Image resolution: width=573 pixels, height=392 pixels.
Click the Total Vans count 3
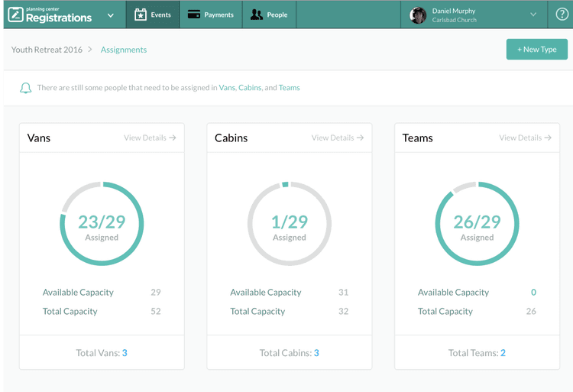(125, 353)
